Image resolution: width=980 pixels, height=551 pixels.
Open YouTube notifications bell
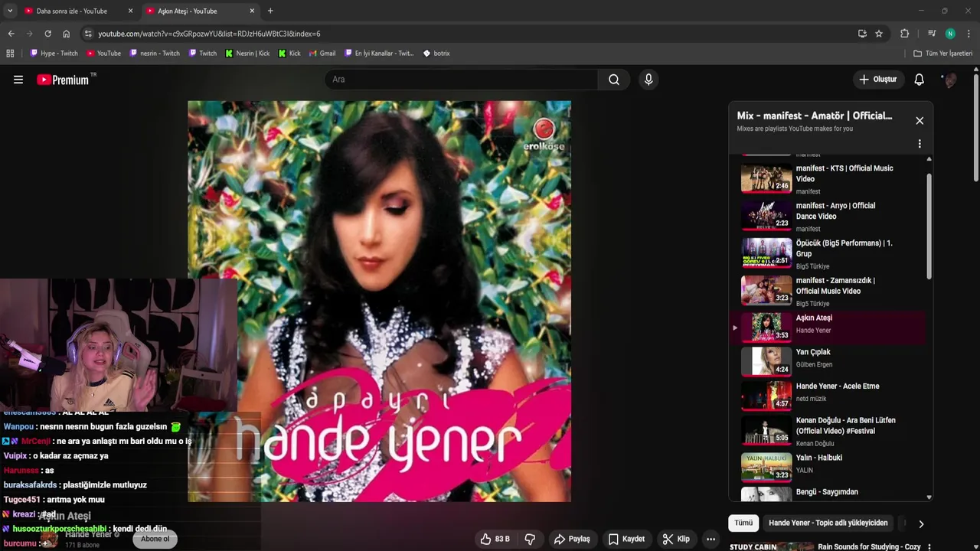click(x=920, y=80)
